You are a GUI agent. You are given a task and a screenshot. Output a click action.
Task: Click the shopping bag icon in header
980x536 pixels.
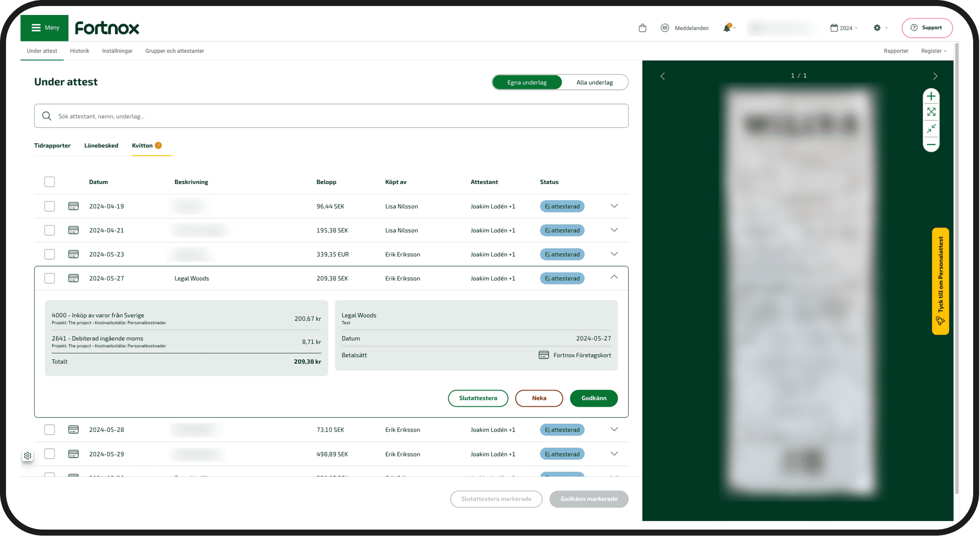click(x=642, y=28)
